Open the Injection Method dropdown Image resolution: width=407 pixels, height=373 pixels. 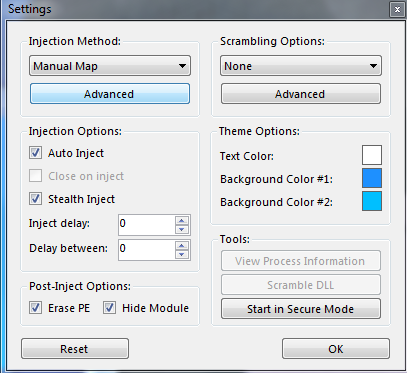coord(110,66)
